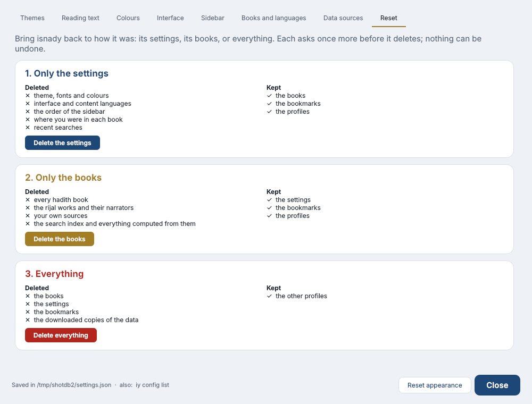
Task: Click the red Delete everything button
Action: pyautogui.click(x=61, y=335)
